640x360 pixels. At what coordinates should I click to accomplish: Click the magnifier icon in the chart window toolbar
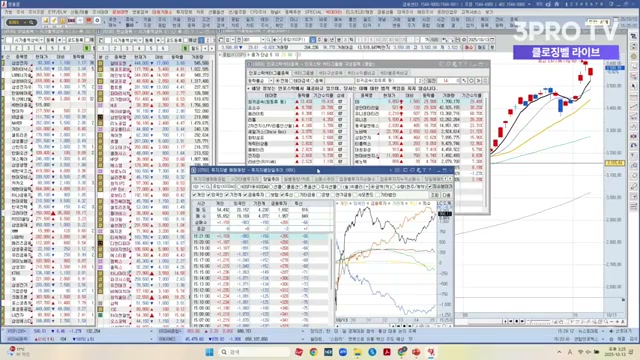pyautogui.click(x=269, y=40)
